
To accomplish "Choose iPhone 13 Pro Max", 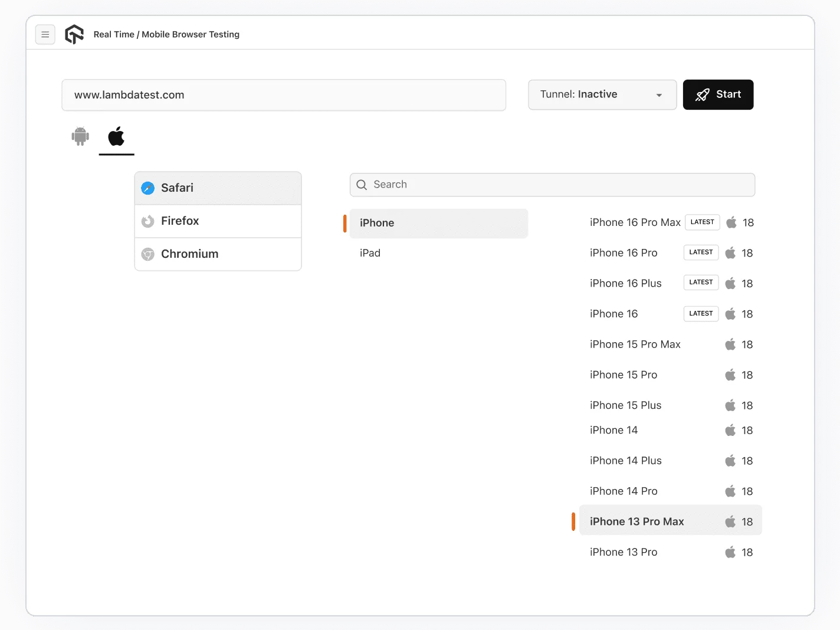I will tap(671, 521).
